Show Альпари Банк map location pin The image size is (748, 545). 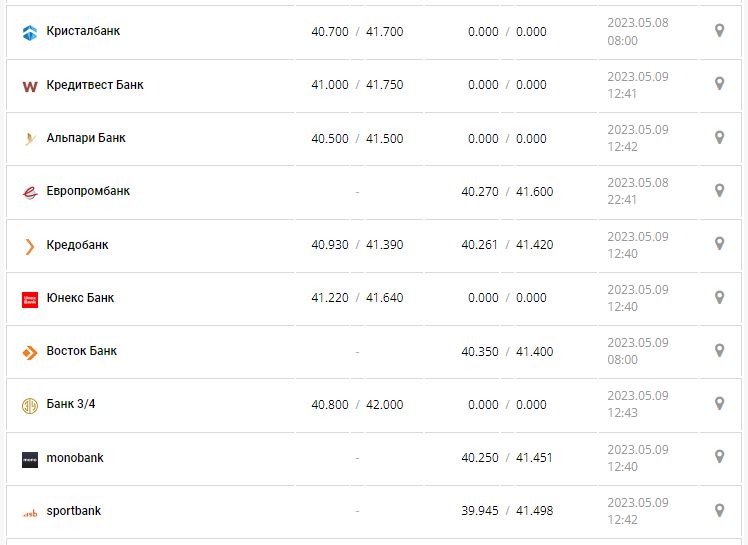point(719,137)
